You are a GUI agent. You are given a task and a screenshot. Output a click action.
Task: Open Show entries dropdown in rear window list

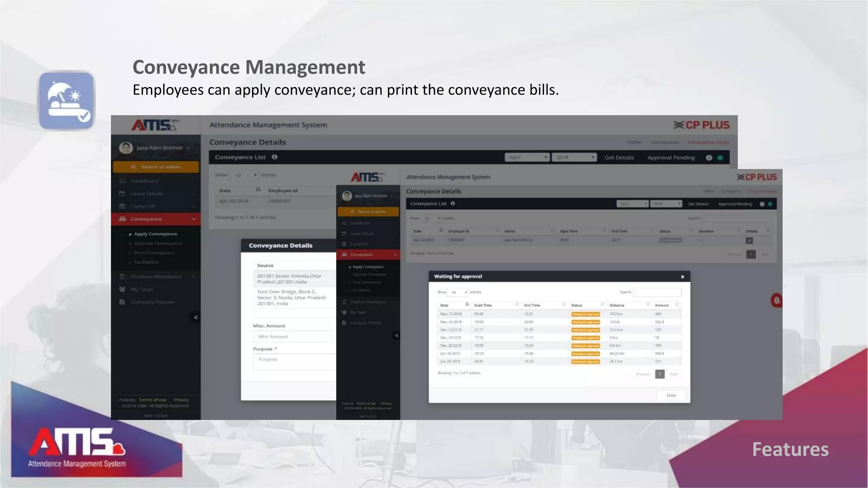tap(244, 175)
